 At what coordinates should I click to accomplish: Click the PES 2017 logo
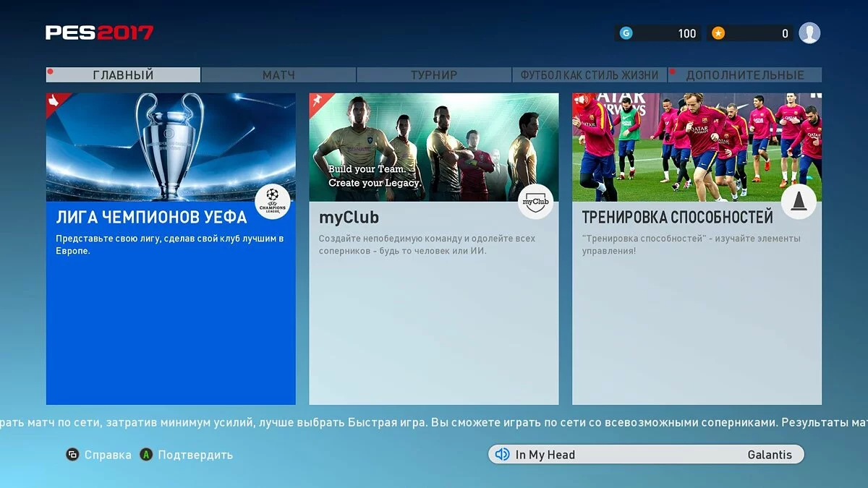coord(99,33)
